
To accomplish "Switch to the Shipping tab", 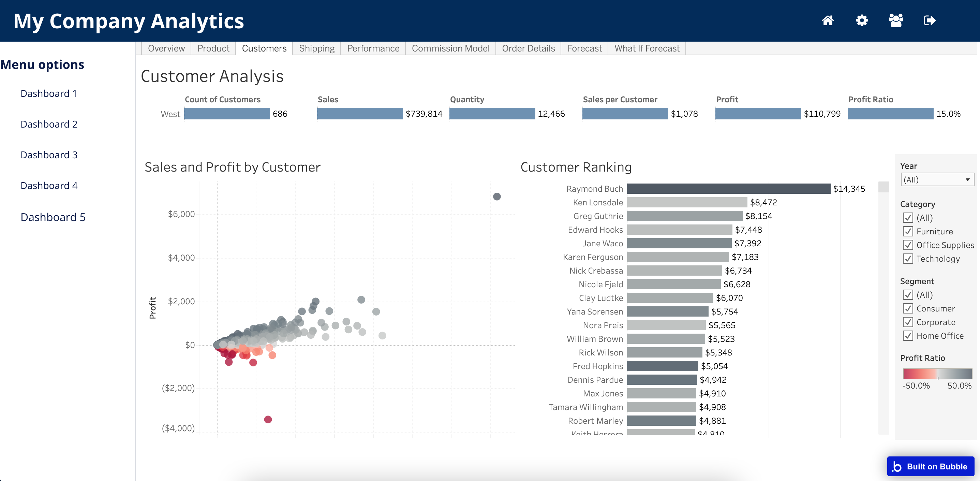I will (x=316, y=48).
